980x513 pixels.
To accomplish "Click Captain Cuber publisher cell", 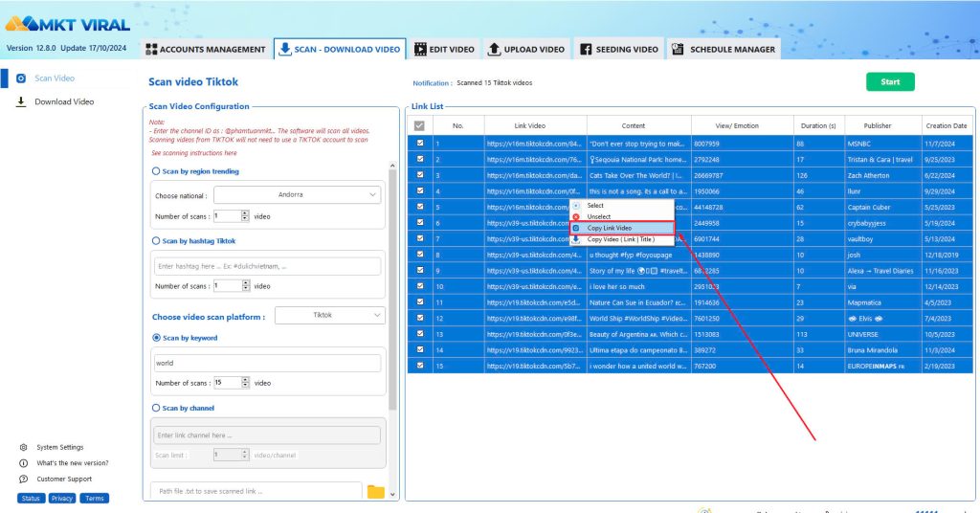I will 883,207.
